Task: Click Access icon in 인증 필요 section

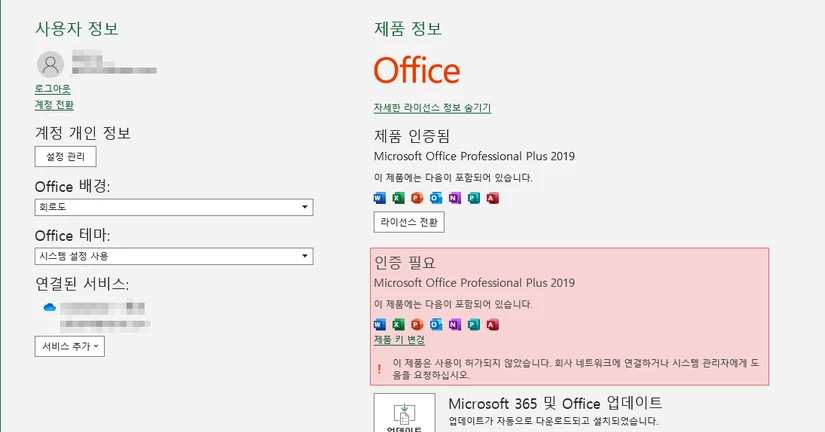Action: (492, 324)
